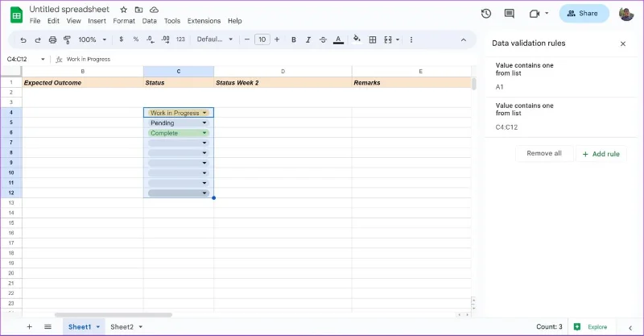The width and height of the screenshot is (644, 336).
Task: Click the Remarks header cell
Action: [411, 83]
